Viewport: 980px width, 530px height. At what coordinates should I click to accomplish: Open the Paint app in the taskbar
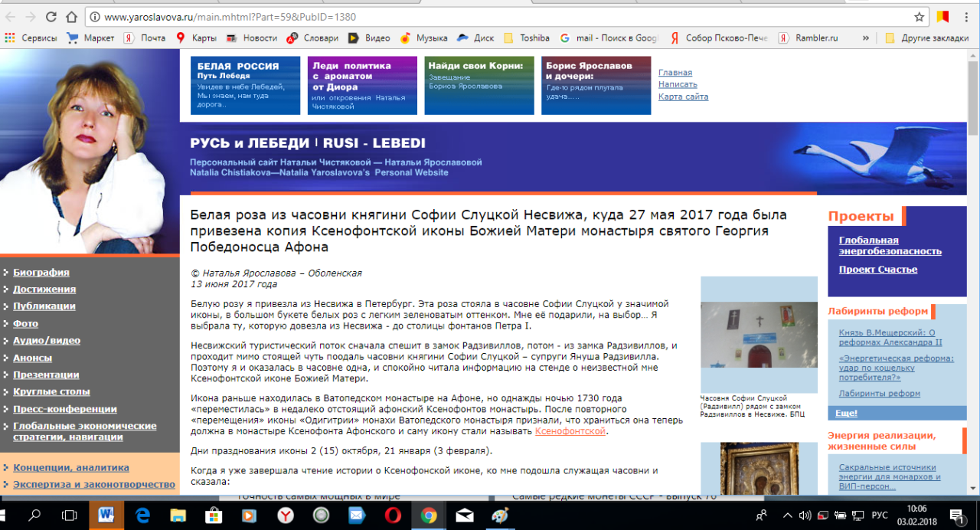501,515
